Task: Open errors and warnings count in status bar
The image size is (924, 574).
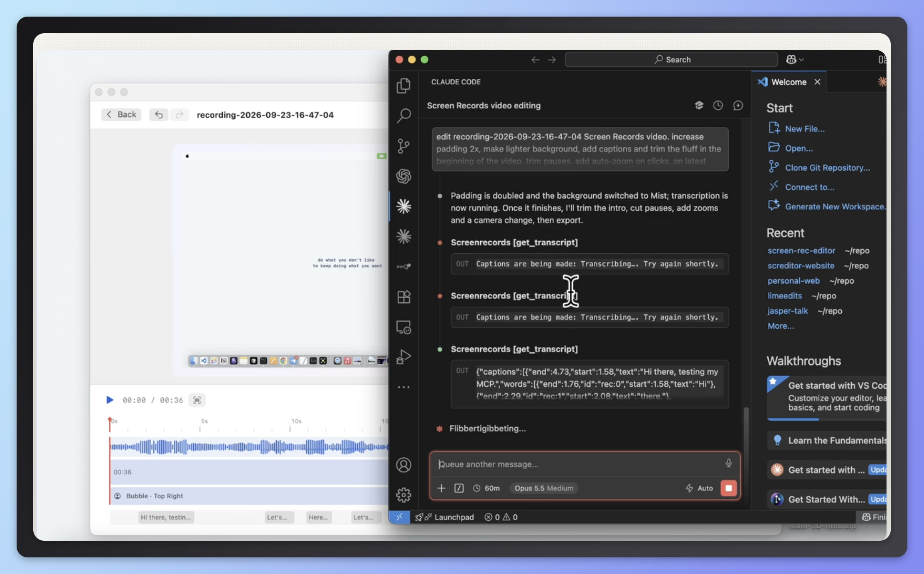Action: tap(501, 517)
